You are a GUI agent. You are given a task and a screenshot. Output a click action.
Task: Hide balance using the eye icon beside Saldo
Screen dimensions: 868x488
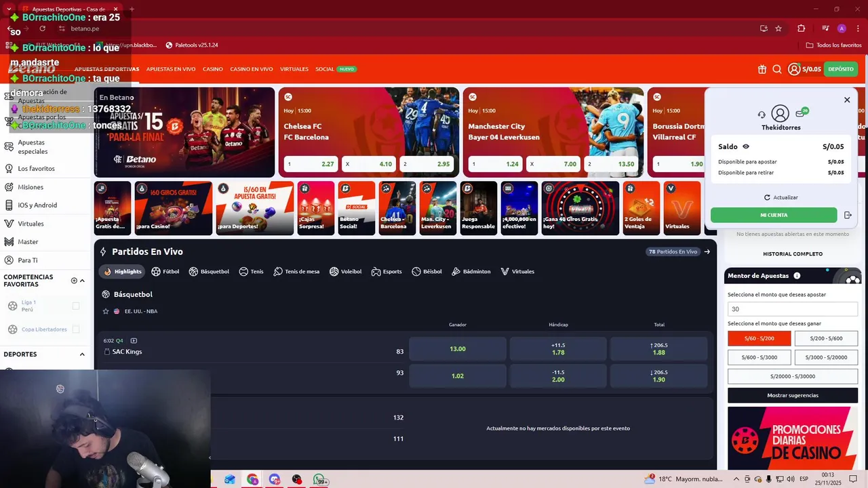coord(746,146)
